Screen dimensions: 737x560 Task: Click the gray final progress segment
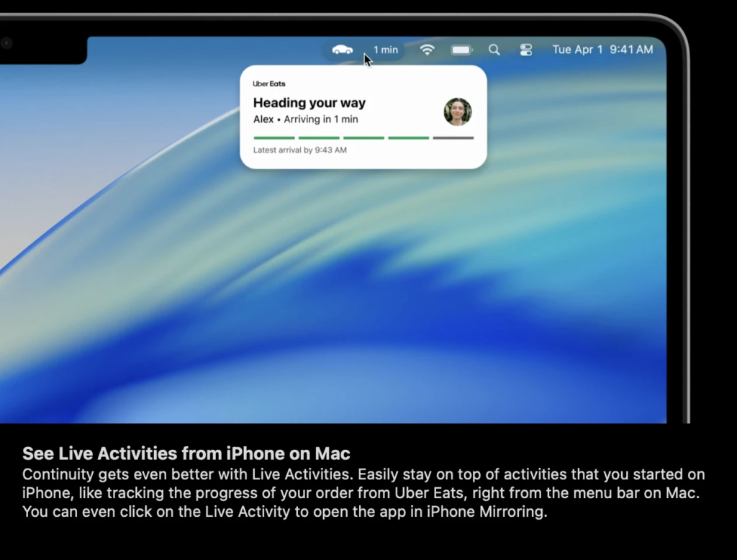[x=453, y=137]
